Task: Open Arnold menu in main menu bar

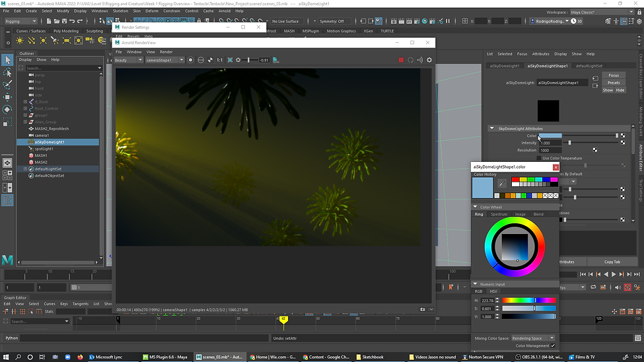Action: coord(225,11)
